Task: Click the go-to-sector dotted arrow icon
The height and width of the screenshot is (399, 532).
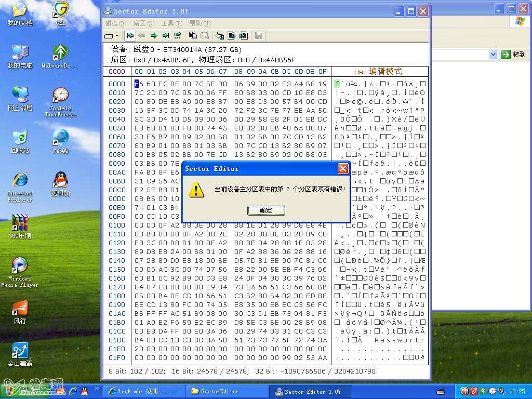Action: coord(178,36)
